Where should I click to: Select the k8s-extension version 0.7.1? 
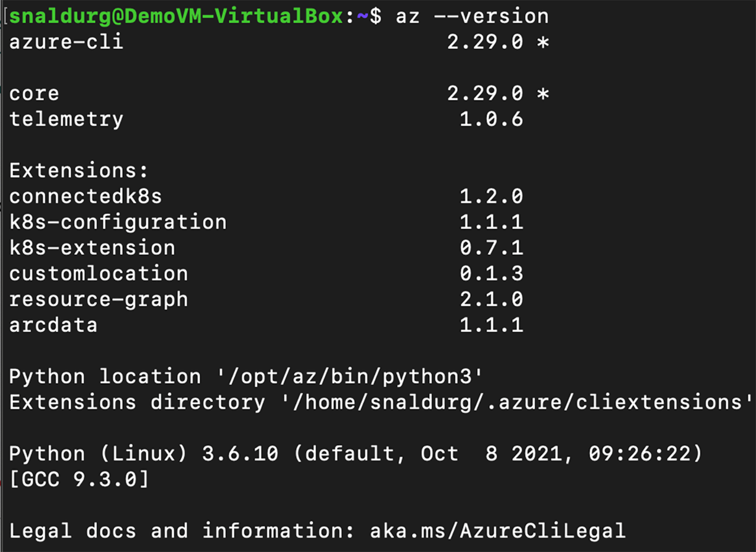coord(491,248)
